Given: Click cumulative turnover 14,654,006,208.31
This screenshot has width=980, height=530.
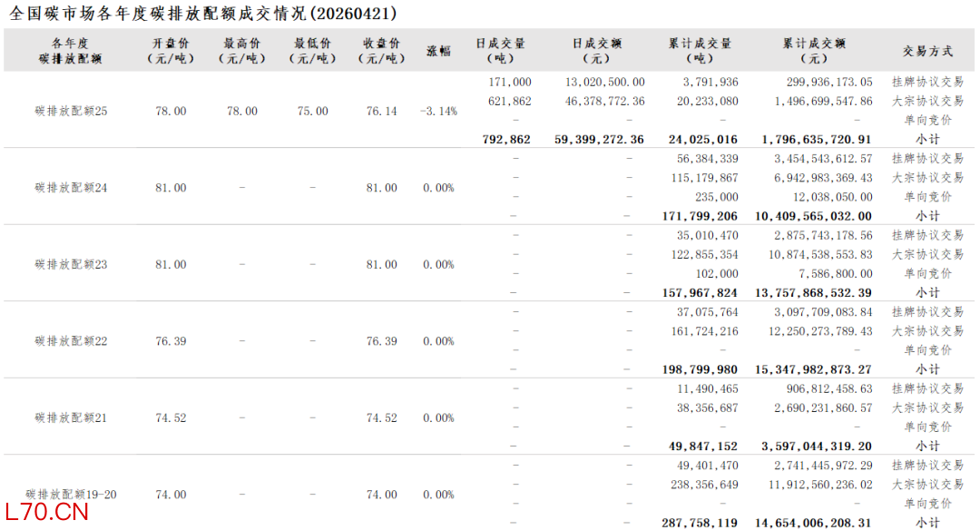Looking at the screenshot, I should (x=813, y=523).
